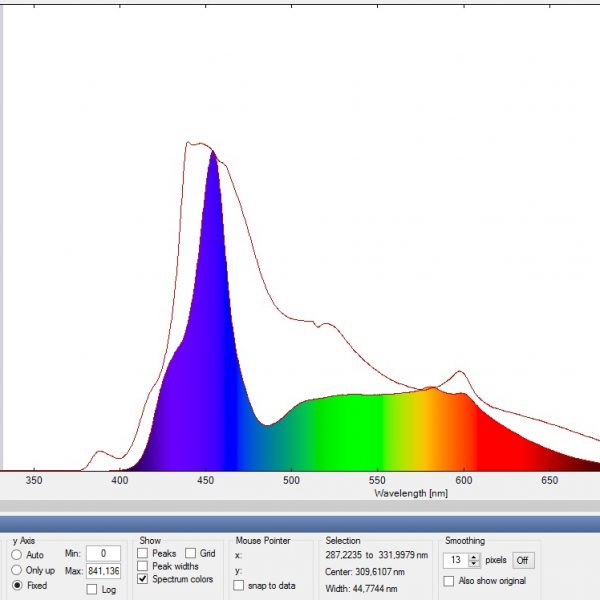Enable the Log scale checkbox
Screen dimensions: 600x600
(x=92, y=589)
